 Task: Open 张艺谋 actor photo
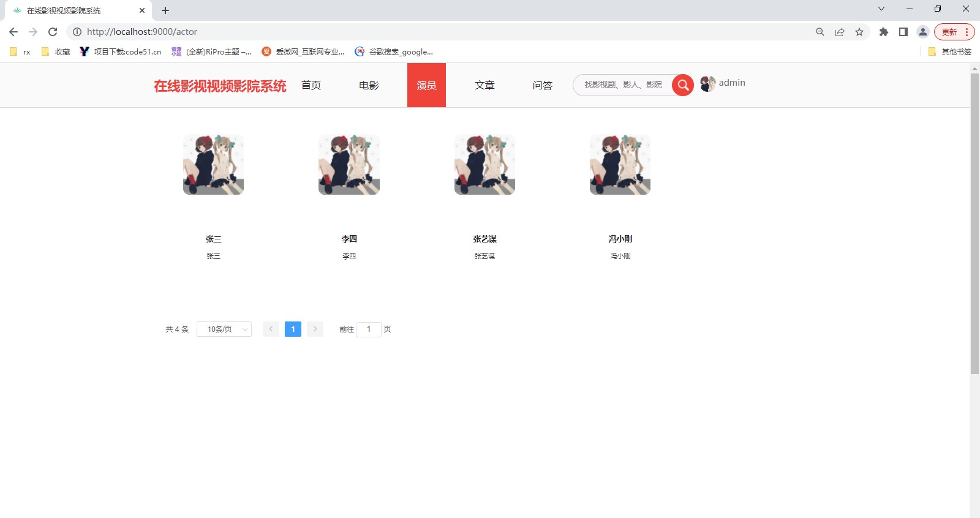point(484,164)
